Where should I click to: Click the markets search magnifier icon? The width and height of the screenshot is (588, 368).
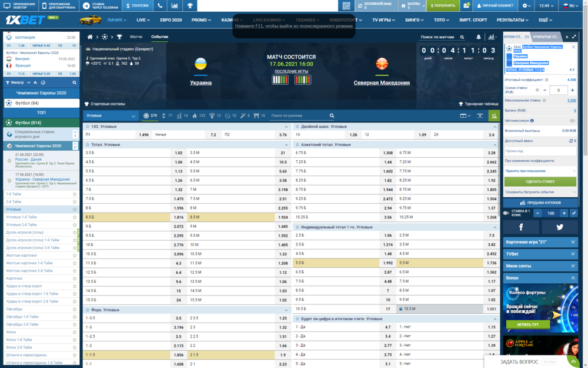pyautogui.click(x=332, y=115)
